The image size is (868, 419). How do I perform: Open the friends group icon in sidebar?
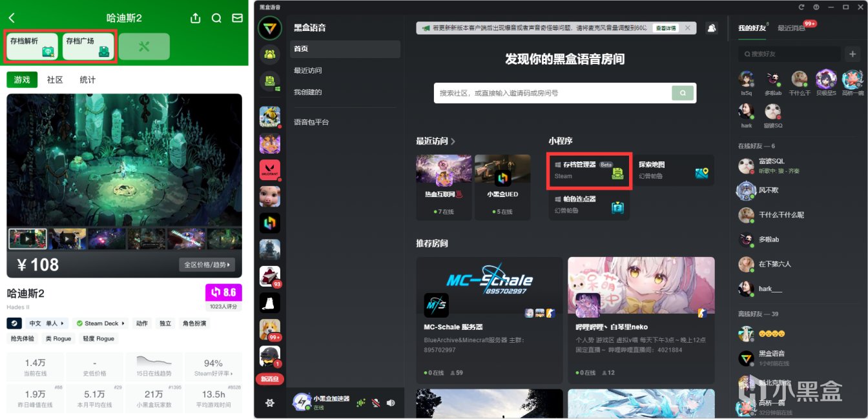269,55
